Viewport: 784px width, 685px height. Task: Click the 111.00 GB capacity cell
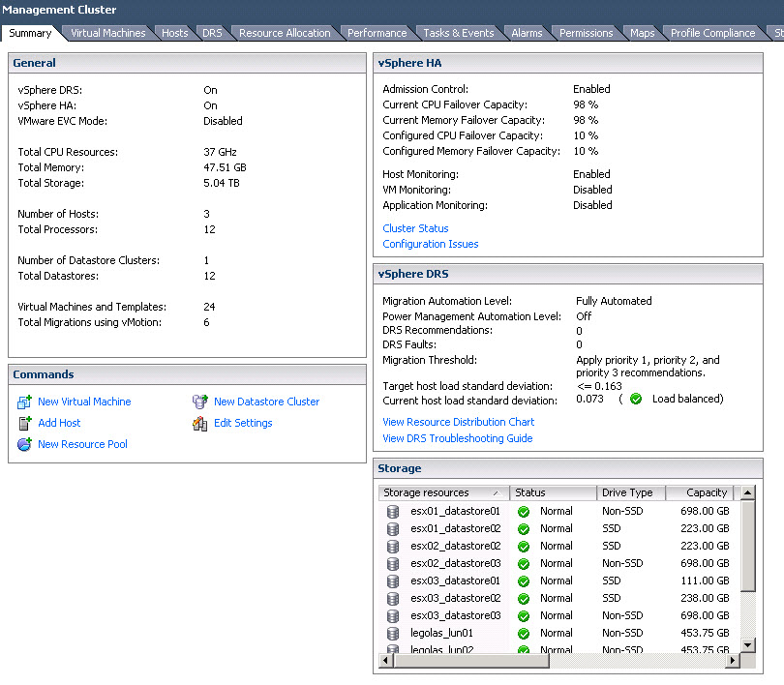point(705,581)
